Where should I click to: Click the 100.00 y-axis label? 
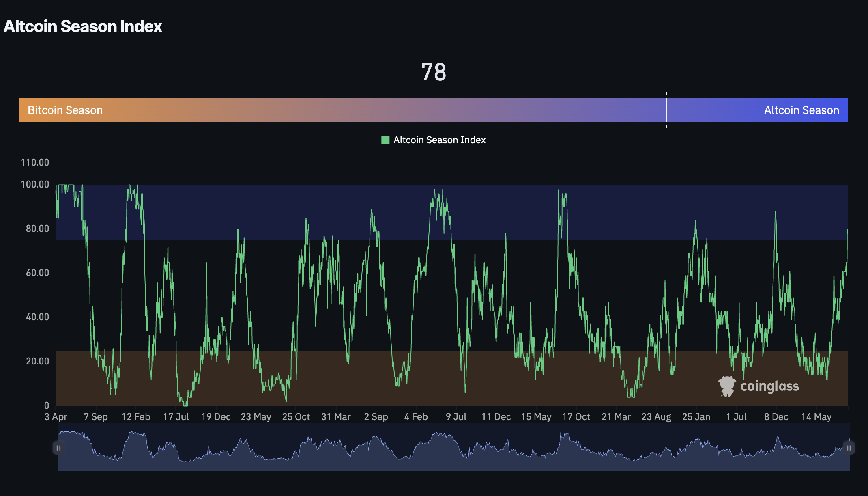click(x=35, y=184)
